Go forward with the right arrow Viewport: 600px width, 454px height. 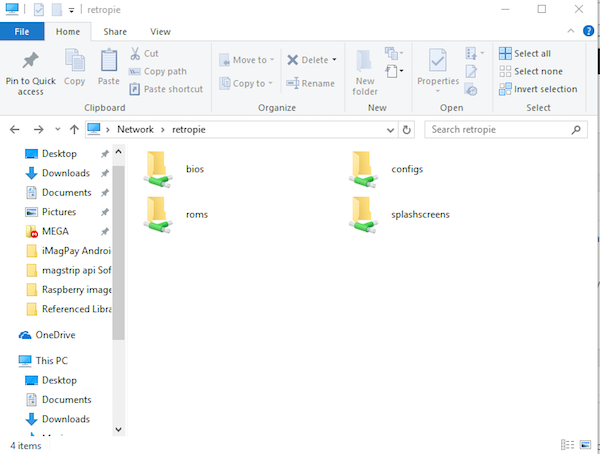coord(38,130)
